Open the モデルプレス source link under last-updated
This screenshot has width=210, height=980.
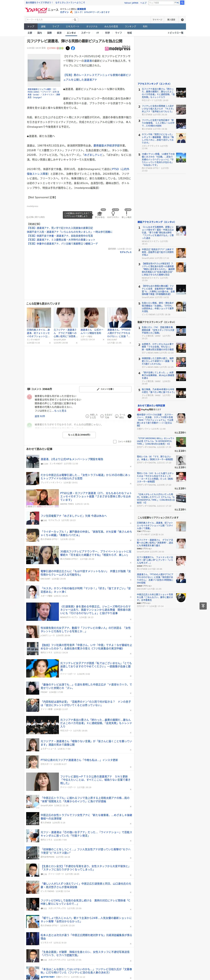(125, 252)
